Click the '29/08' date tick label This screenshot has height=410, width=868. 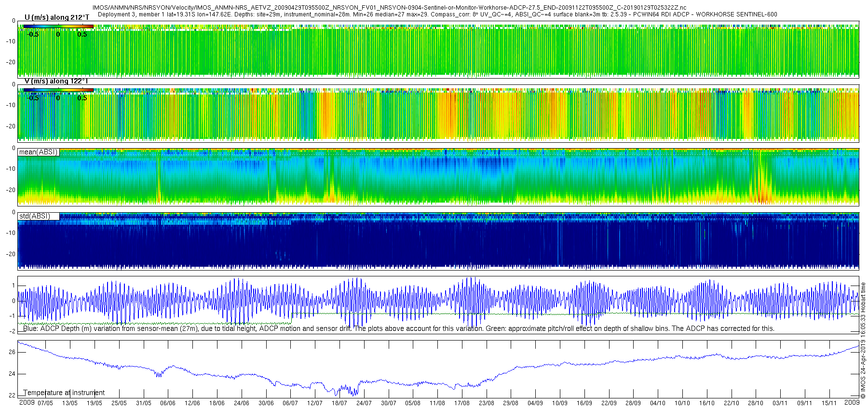[511, 403]
